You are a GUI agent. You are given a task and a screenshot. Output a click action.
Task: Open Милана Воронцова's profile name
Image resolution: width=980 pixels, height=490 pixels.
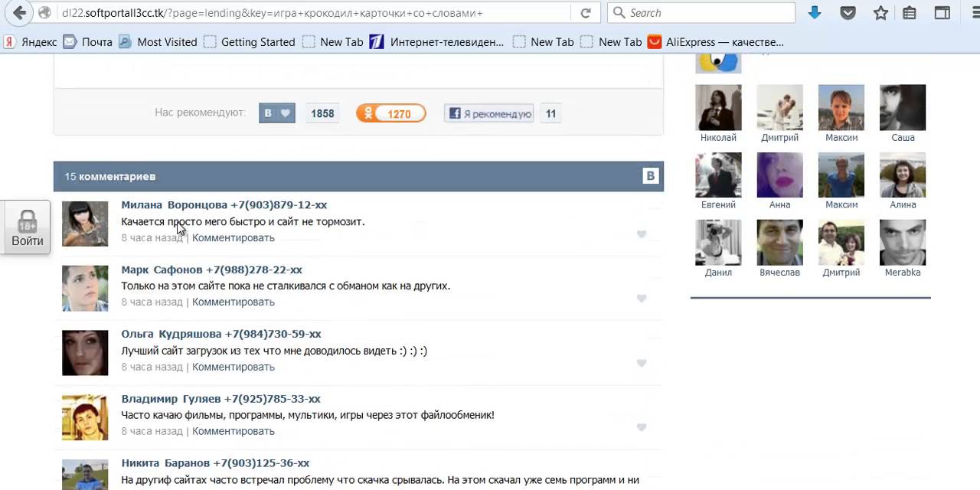[x=175, y=204]
